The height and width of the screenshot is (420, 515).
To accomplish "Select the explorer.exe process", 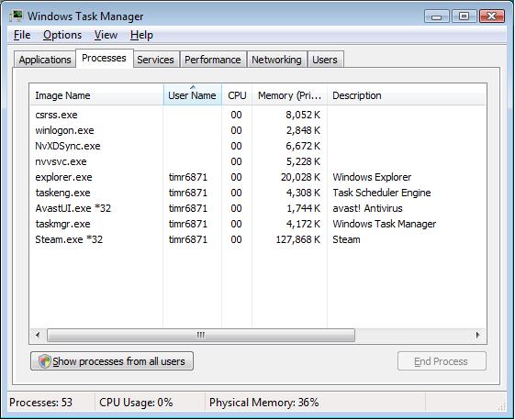I will tap(258, 177).
